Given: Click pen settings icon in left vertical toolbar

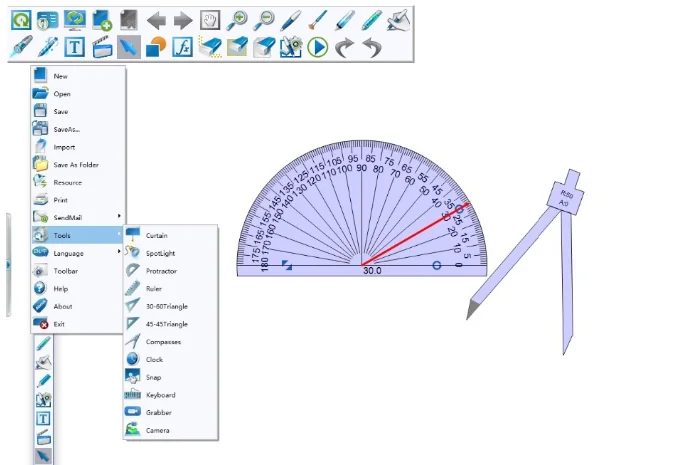Looking at the screenshot, I should coord(43,400).
